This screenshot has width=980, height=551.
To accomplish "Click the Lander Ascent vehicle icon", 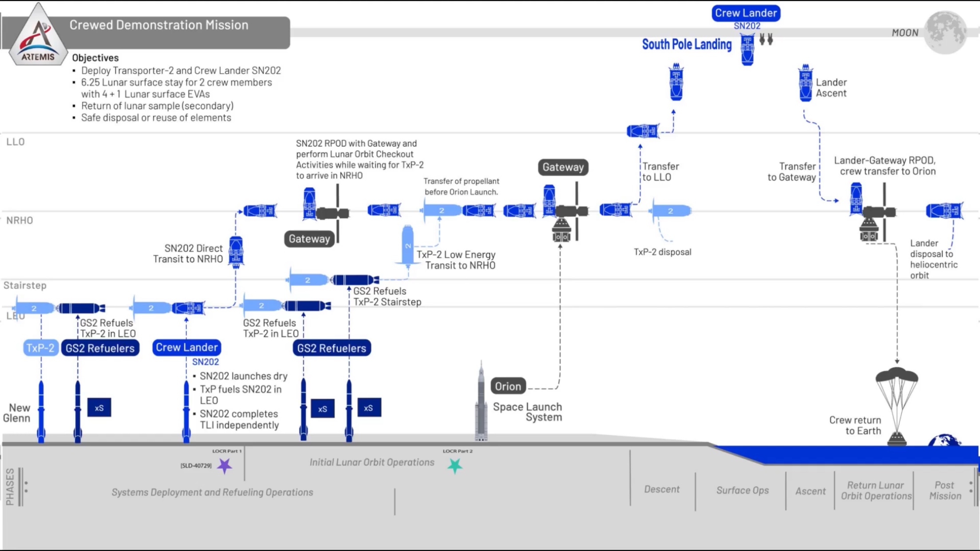I will coord(806,83).
